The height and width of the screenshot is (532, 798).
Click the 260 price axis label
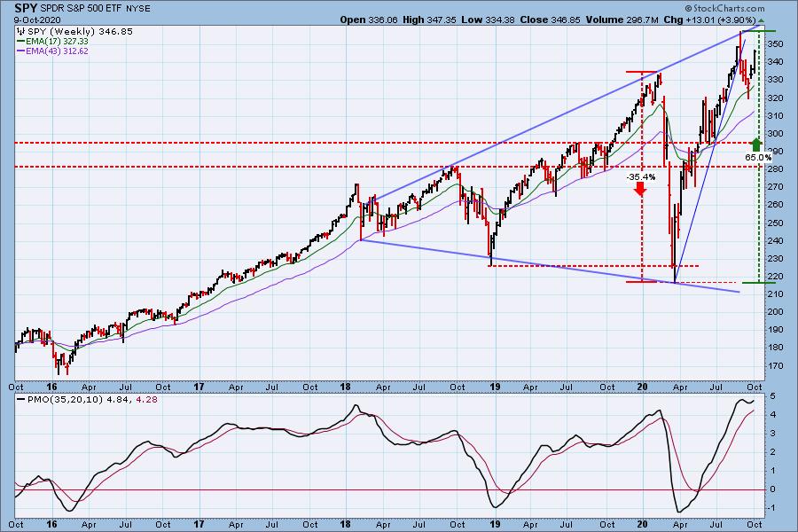(776, 205)
